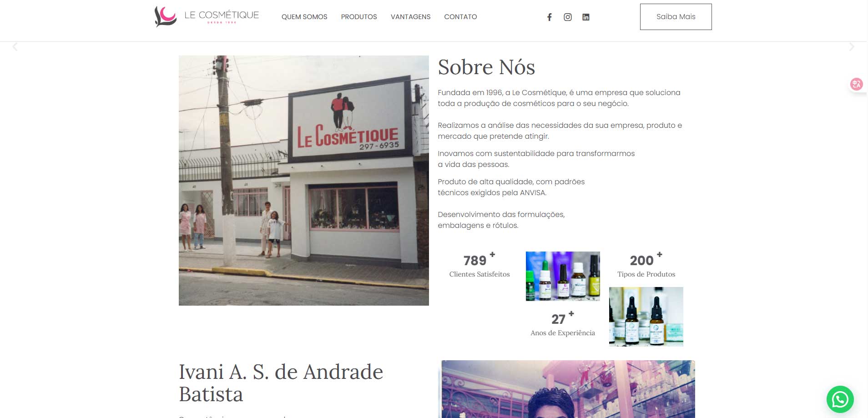The image size is (868, 418).
Task: Go to previous slide with left arrow
Action: pos(15,47)
